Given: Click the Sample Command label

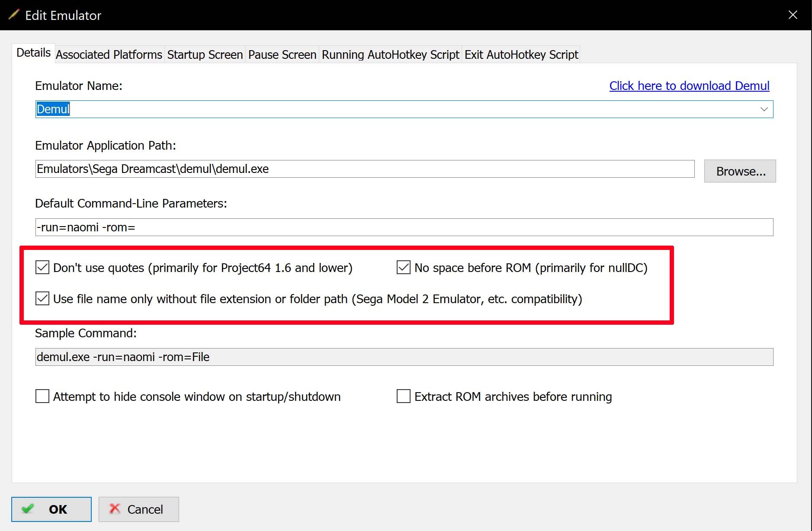Looking at the screenshot, I should (x=86, y=333).
